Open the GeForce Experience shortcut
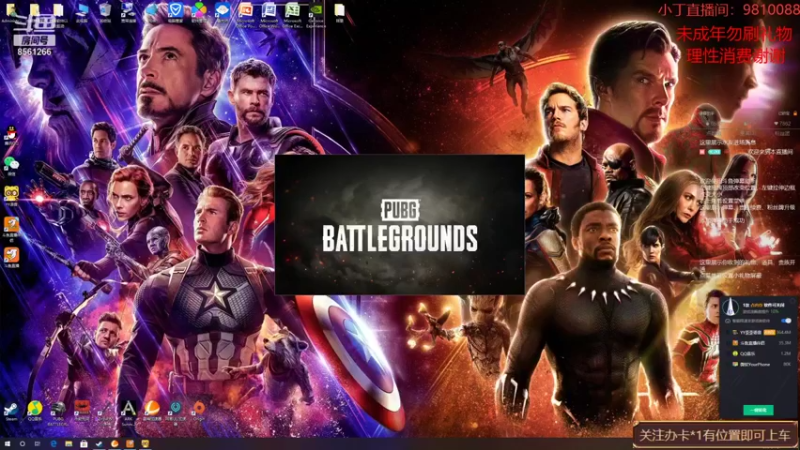The width and height of the screenshot is (800, 450). click(316, 14)
